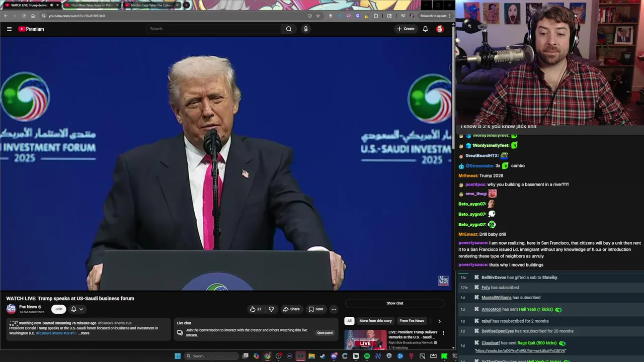Save the video to a playlist
Image resolution: width=644 pixels, height=362 pixels.
coord(316,309)
